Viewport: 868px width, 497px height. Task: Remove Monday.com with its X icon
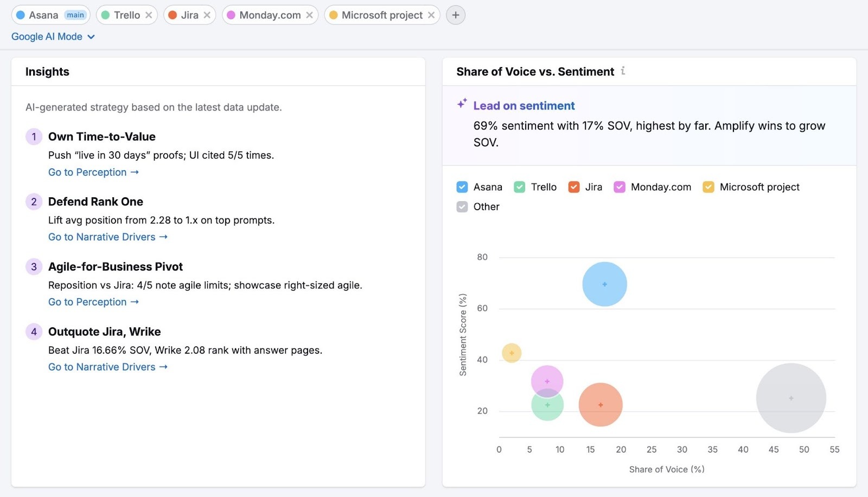(x=309, y=15)
